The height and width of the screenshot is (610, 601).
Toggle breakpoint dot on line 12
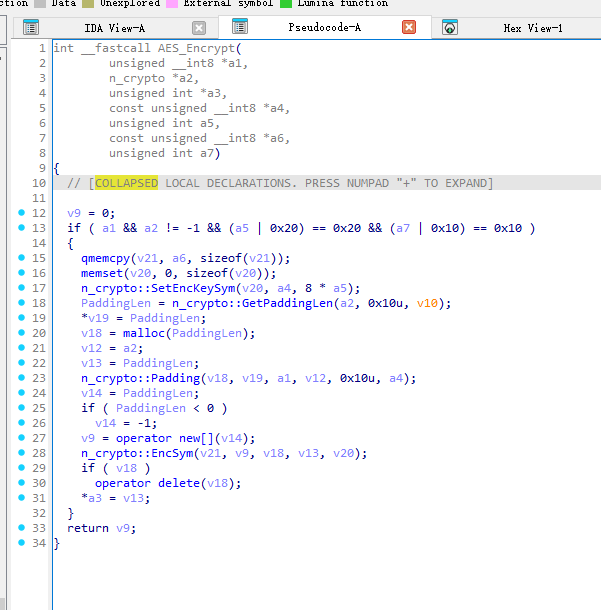21,212
